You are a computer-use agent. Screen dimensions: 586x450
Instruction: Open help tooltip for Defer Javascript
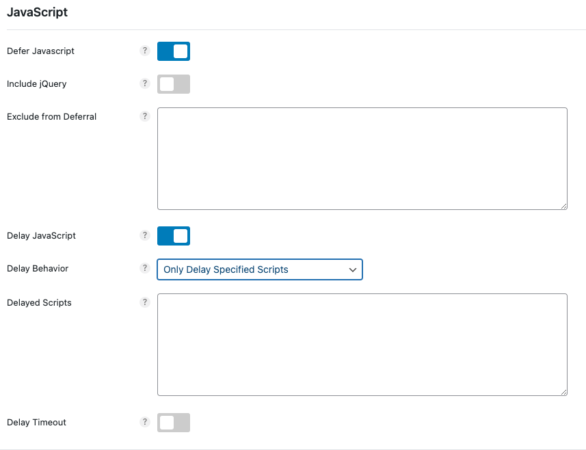click(145, 50)
